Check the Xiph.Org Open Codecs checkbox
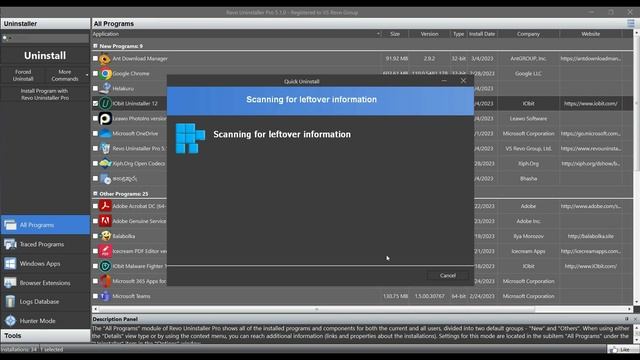 [x=95, y=163]
